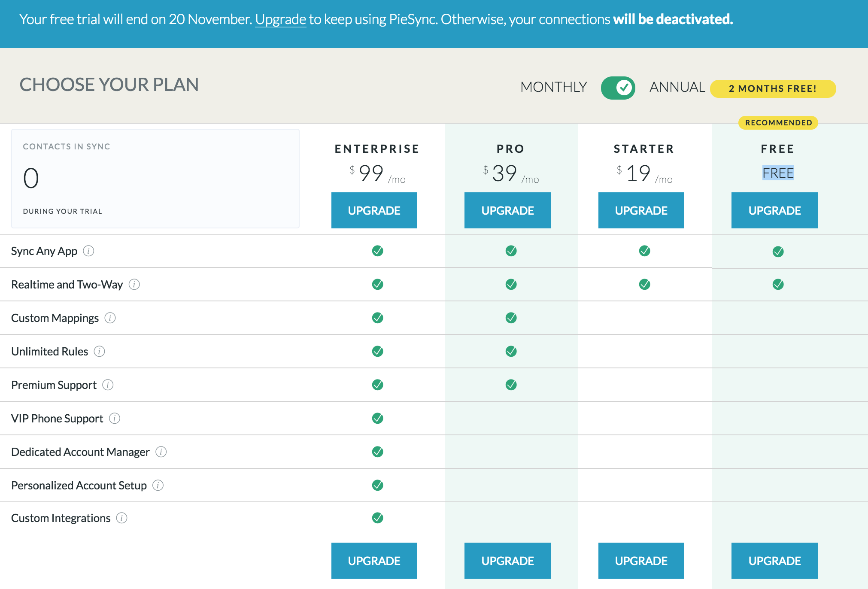
Task: Click top UPGRADE button under Free plan
Action: pos(774,210)
